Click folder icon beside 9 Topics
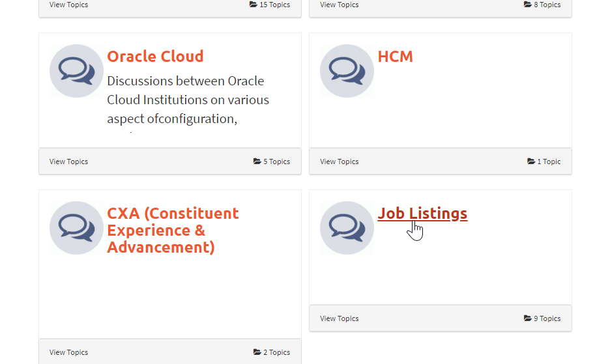Image resolution: width=608 pixels, height=364 pixels. coord(528,318)
